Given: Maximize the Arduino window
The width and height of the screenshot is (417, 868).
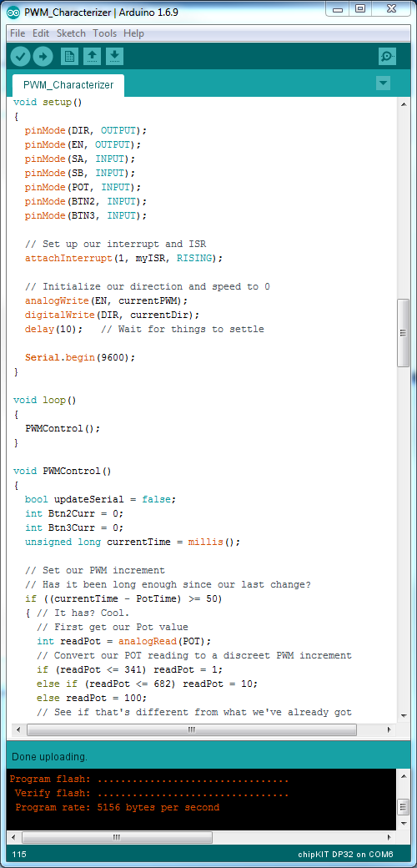Looking at the screenshot, I should [360, 8].
